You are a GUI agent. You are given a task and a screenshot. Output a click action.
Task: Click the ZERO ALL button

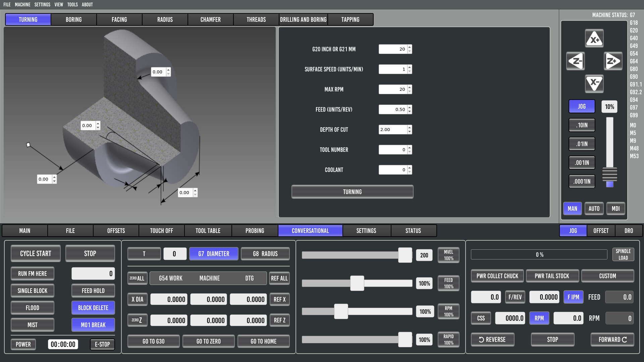pyautogui.click(x=137, y=278)
